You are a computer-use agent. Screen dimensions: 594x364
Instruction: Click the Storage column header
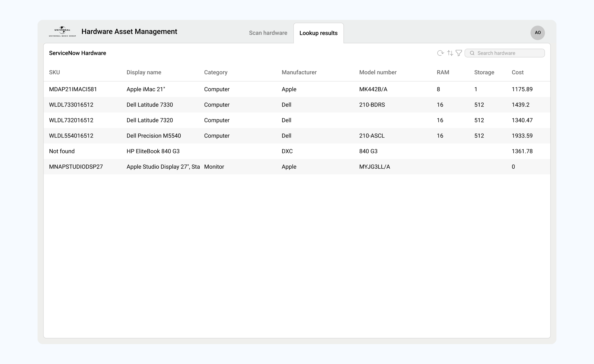484,72
